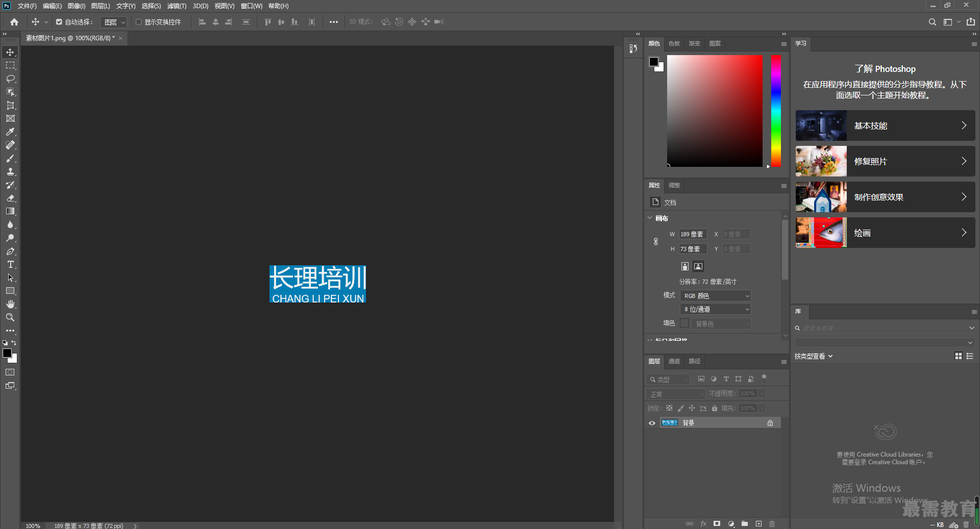
Task: Select the Horizontal Type tool
Action: tap(10, 265)
